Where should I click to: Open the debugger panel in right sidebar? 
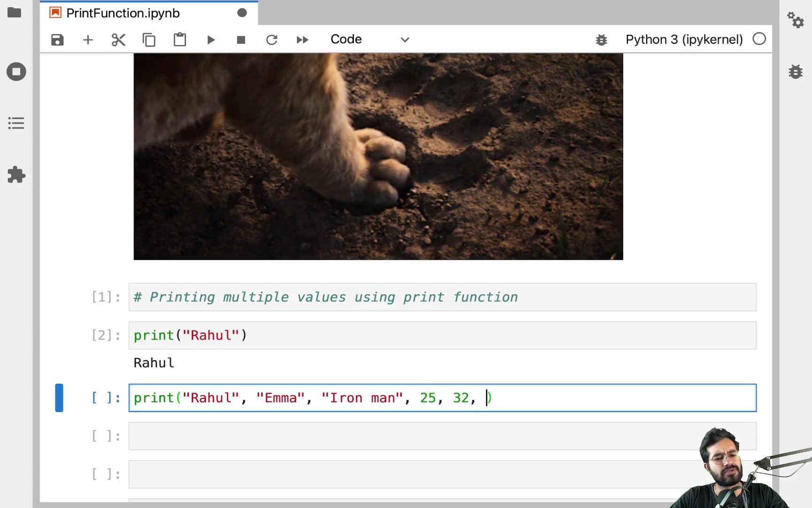click(x=796, y=71)
